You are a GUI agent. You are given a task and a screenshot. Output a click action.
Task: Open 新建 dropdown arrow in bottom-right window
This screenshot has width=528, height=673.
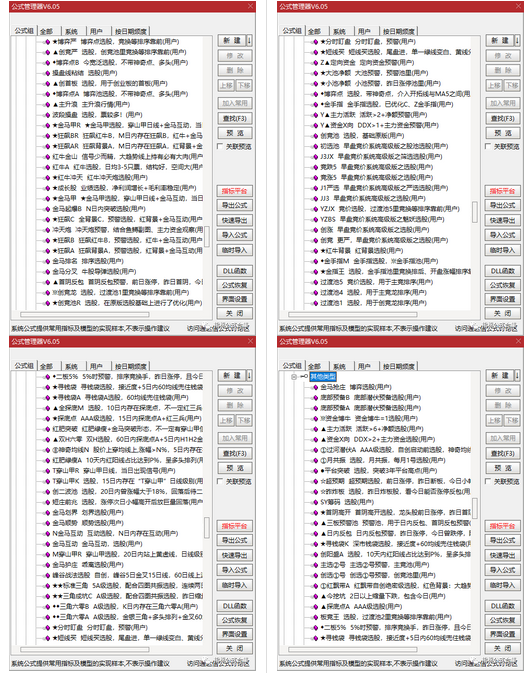(x=517, y=376)
